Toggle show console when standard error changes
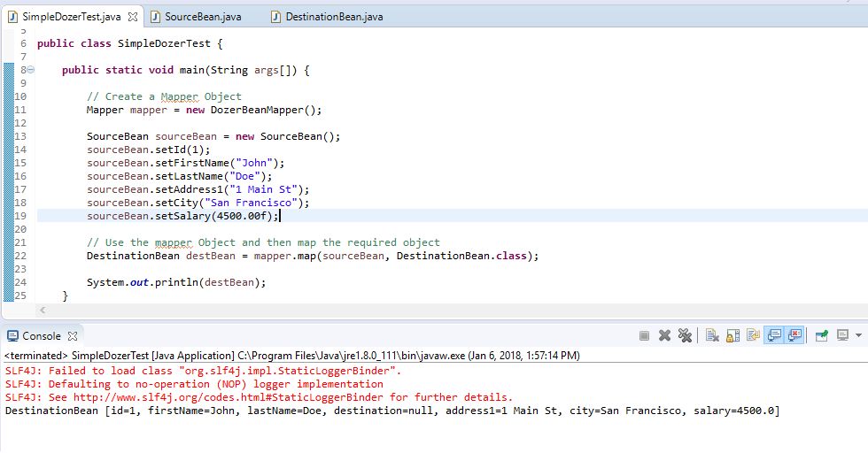The width and height of the screenshot is (868, 453). pos(794,335)
